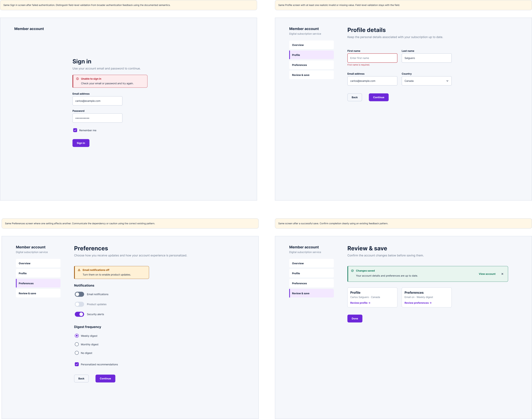
Task: Click the success checkmark icon in Changes saved banner
Action: pyautogui.click(x=353, y=271)
